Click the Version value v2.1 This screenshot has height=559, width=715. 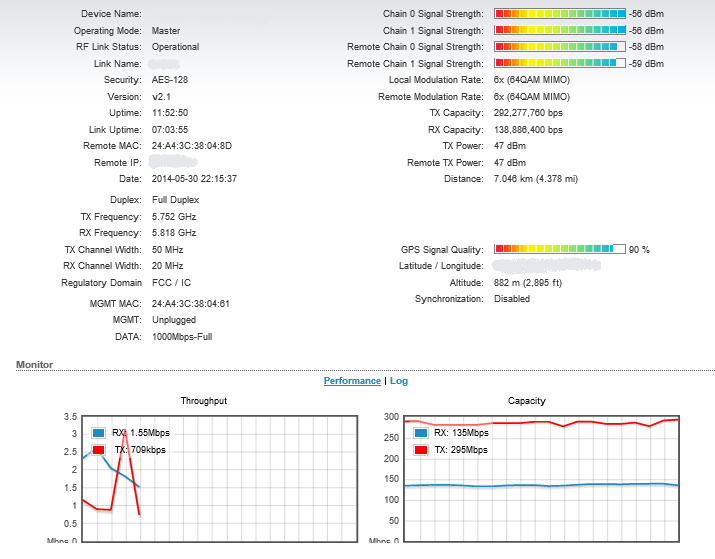click(161, 97)
